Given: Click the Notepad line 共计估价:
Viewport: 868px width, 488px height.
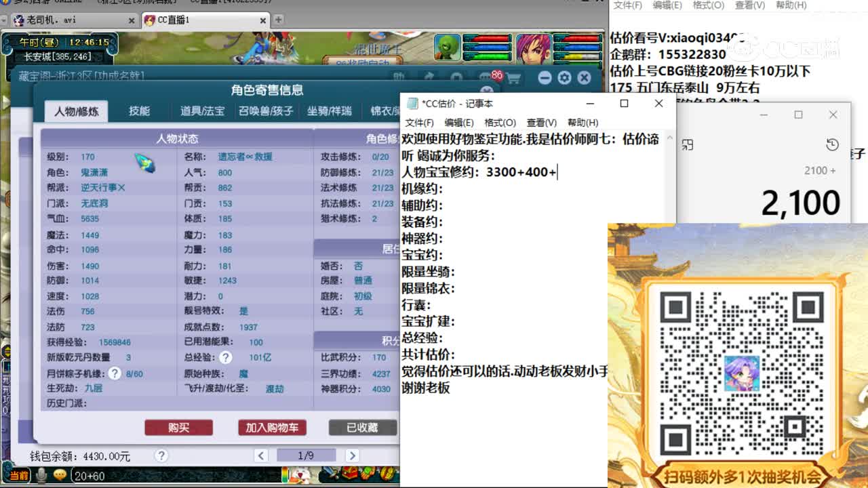Looking at the screenshot, I should click(428, 354).
